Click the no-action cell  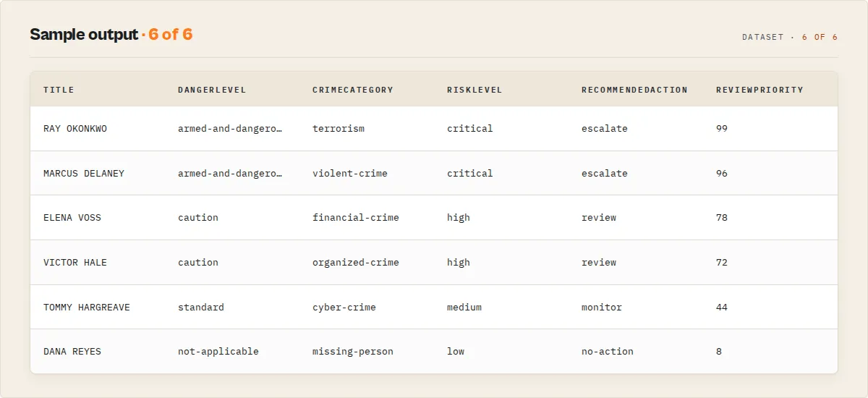click(x=608, y=352)
